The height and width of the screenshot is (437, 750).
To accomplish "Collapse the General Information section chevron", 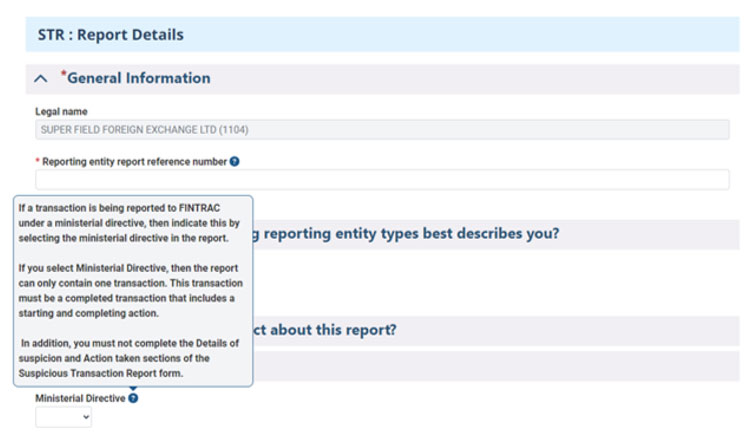I will (41, 78).
